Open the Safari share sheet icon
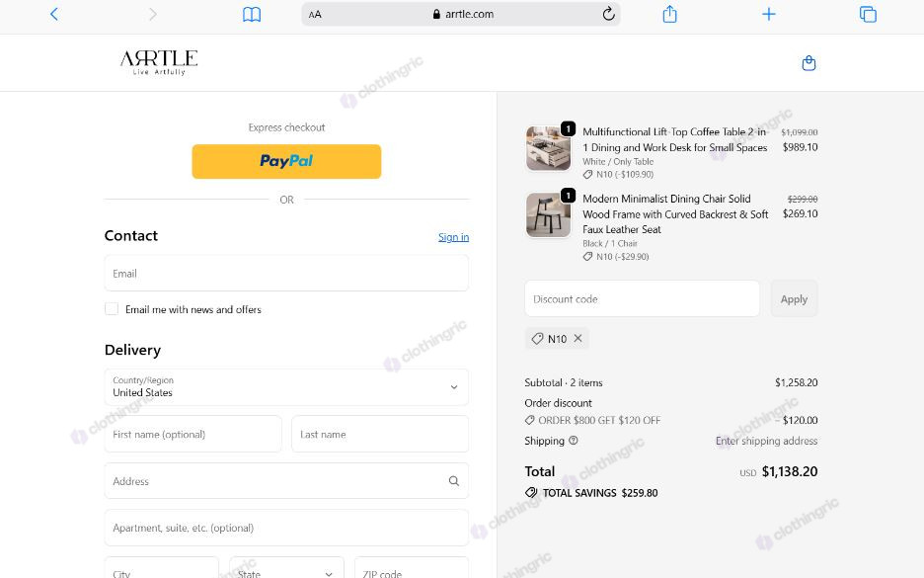 tap(669, 14)
